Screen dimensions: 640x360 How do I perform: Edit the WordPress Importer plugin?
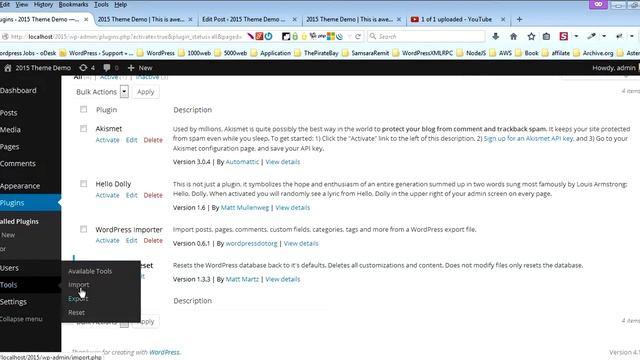click(131, 240)
